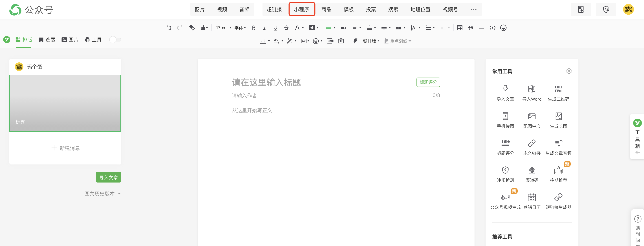Click the blockquote quotation icon

pyautogui.click(x=471, y=28)
